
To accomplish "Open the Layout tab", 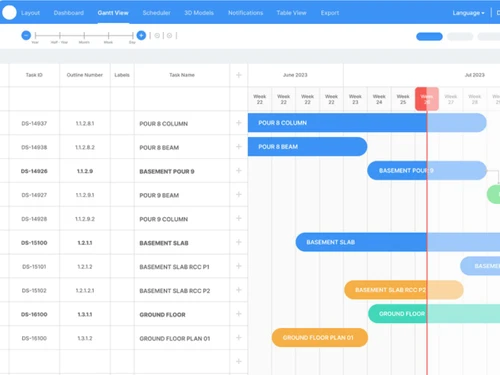I will (30, 13).
